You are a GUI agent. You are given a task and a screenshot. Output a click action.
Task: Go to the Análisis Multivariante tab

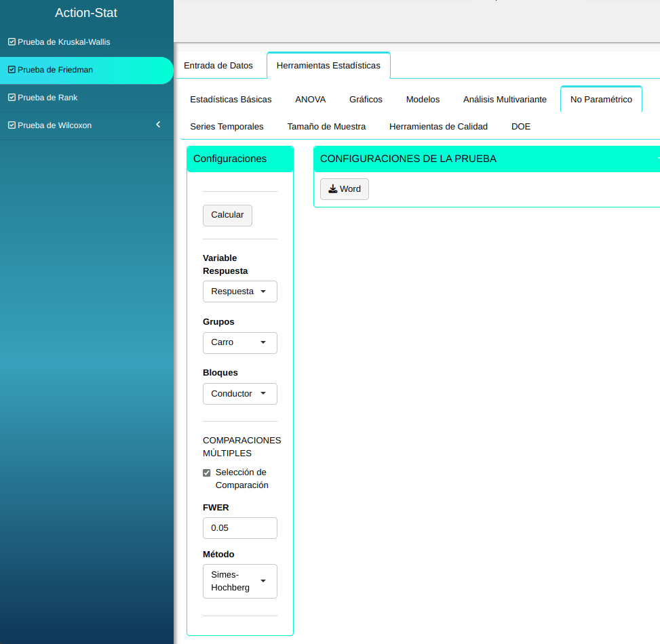[x=505, y=100]
